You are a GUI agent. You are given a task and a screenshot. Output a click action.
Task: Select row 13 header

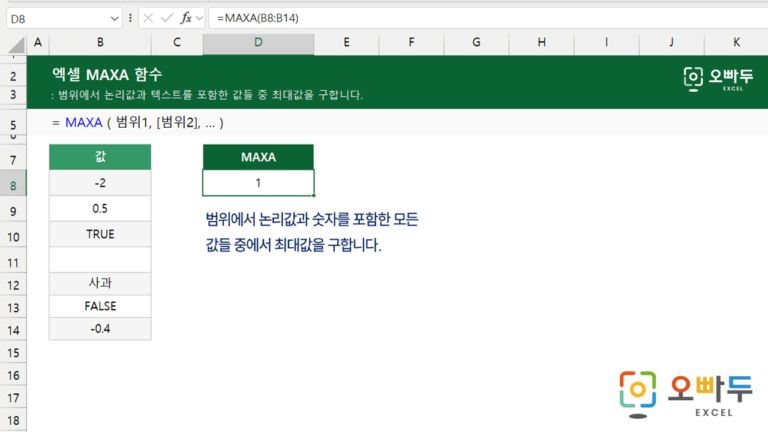click(x=13, y=308)
